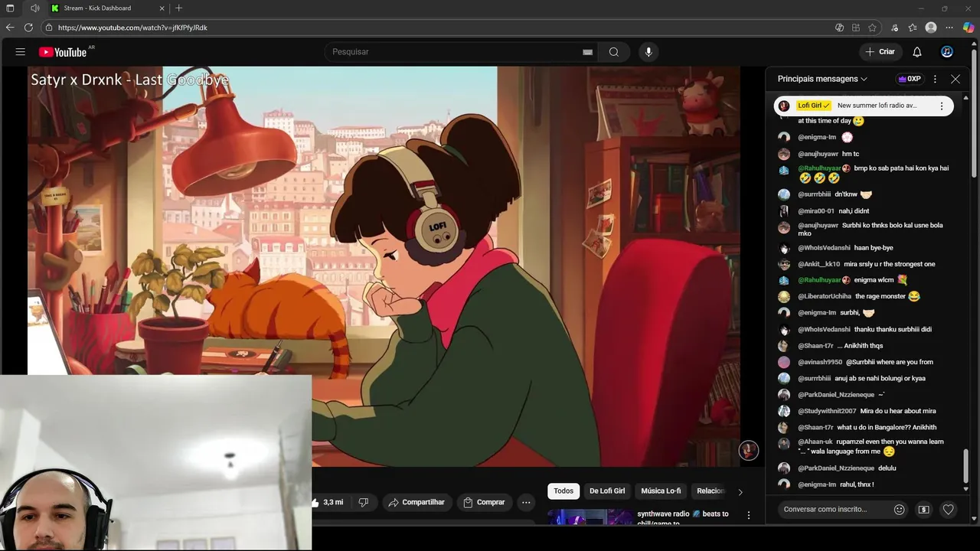Click the channel watermark on the video
The width and height of the screenshot is (980, 551).
(x=748, y=450)
